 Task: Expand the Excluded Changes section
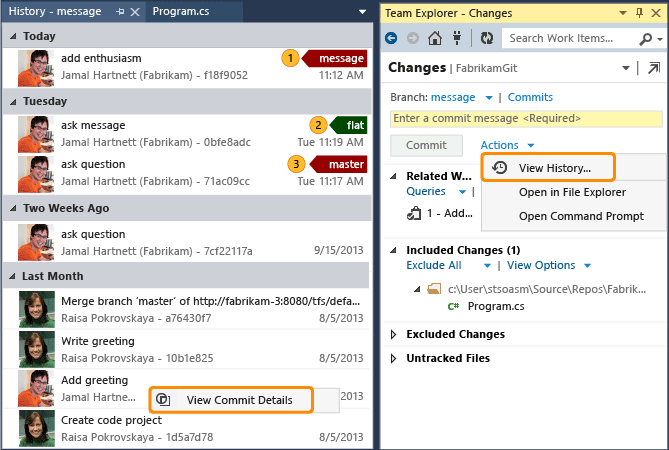tap(394, 334)
